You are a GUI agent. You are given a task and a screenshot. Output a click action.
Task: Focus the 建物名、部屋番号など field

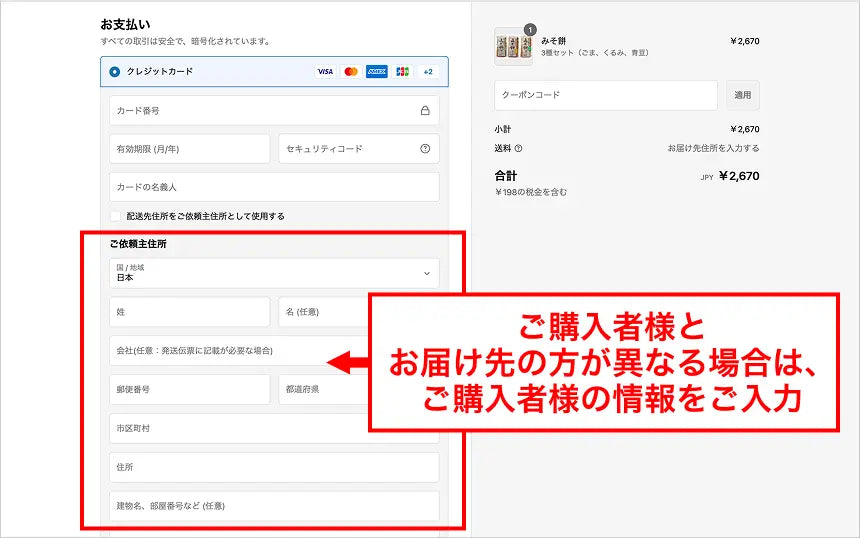tap(274, 506)
